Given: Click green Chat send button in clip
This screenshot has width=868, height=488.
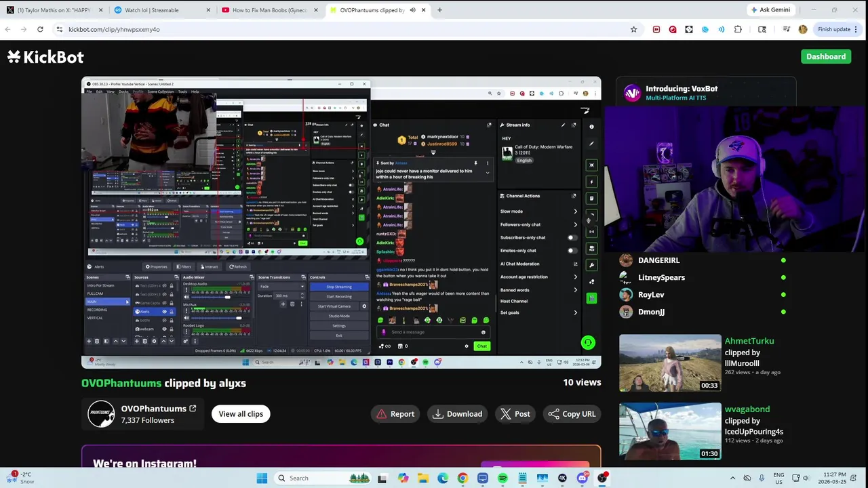Looking at the screenshot, I should coord(481,346).
